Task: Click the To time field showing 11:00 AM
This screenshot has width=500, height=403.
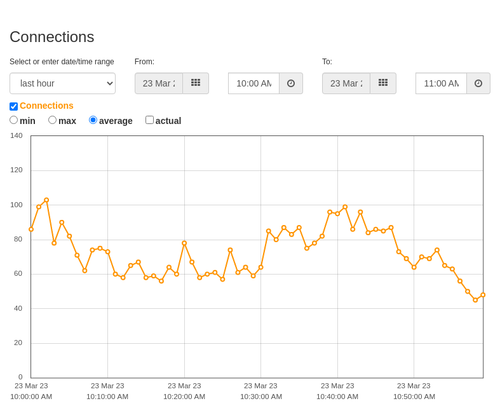Action: (441, 83)
